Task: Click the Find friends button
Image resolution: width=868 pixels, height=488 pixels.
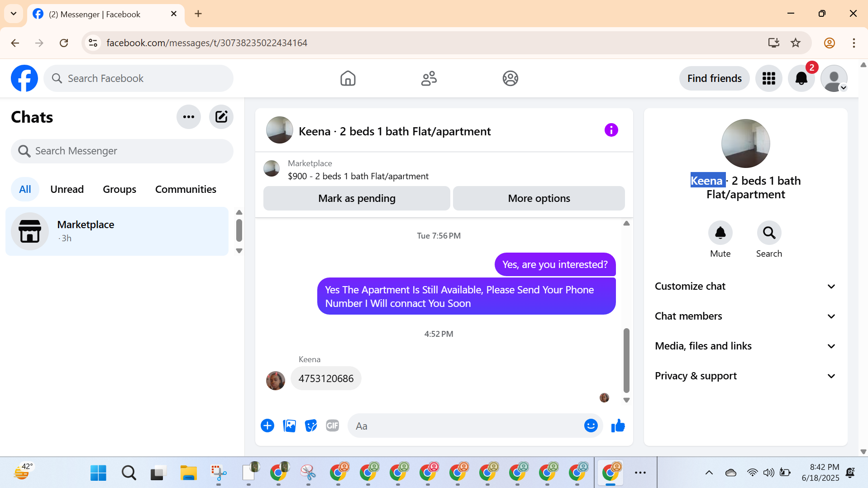Action: coord(714,78)
